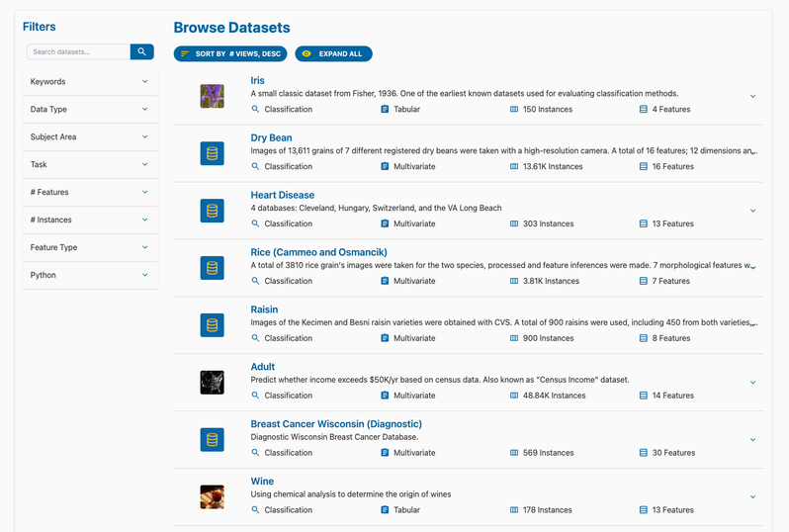Viewport: 789px width, 532px height.
Task: Click the Raisin database icon
Action: [x=212, y=325]
